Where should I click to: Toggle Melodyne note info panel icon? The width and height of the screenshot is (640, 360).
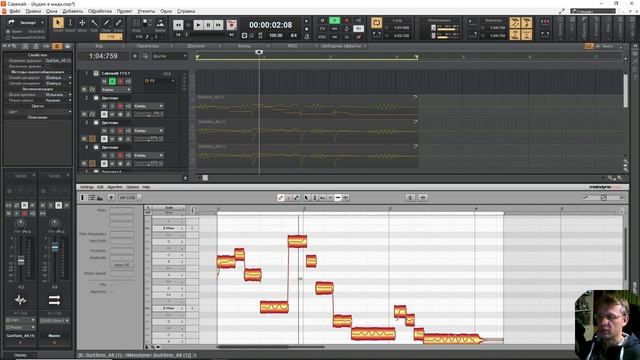tap(84, 198)
